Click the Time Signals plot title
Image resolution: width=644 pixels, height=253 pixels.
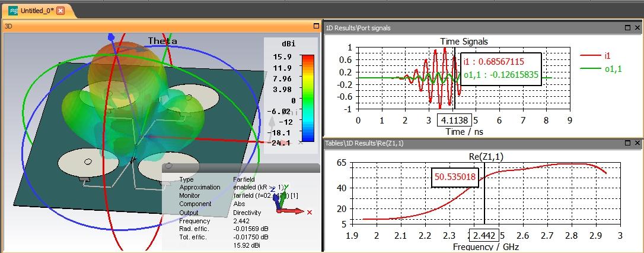tap(464, 41)
